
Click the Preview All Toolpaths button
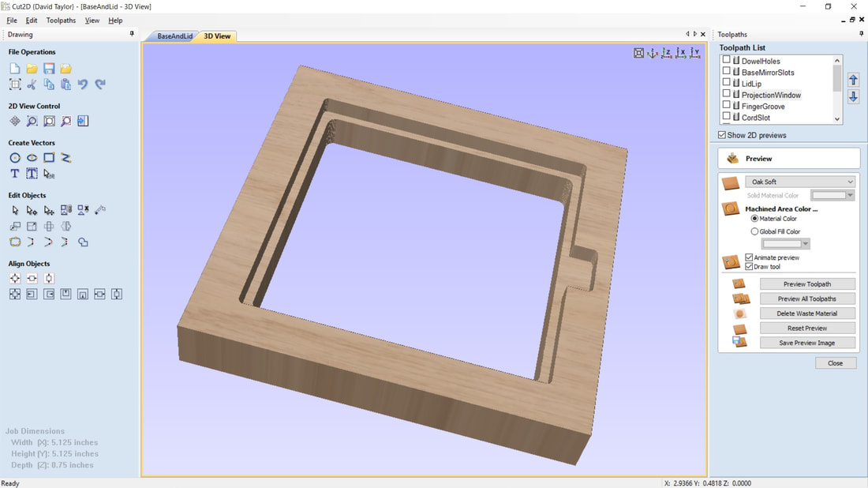click(806, 298)
